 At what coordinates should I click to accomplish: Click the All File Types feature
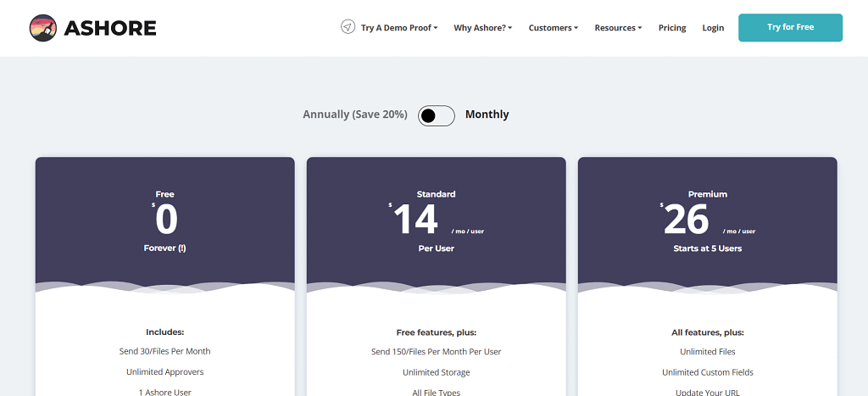pos(437,392)
